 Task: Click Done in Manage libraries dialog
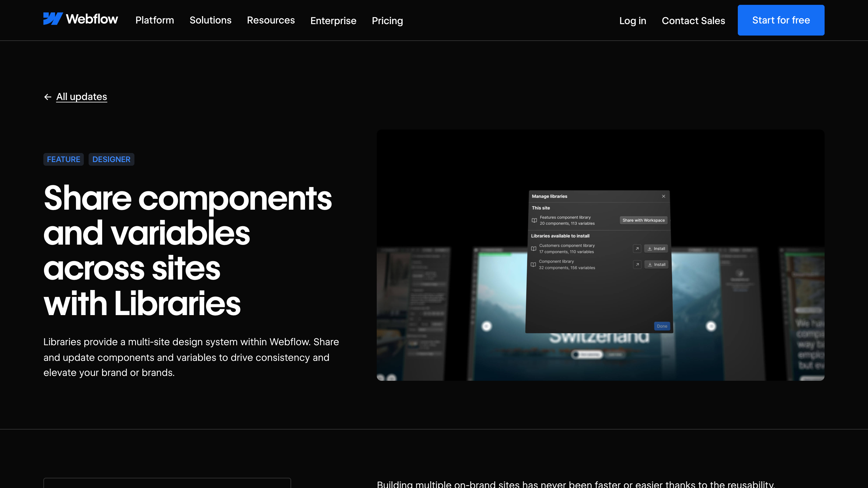[x=662, y=326]
